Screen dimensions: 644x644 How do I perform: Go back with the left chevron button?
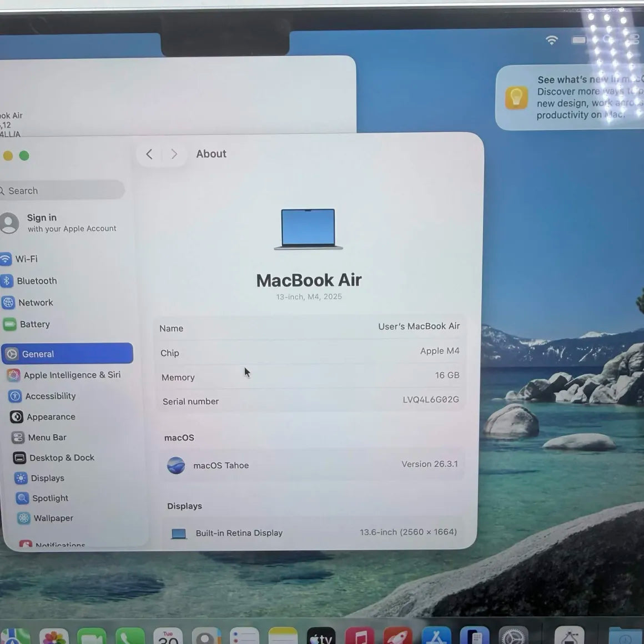tap(149, 154)
